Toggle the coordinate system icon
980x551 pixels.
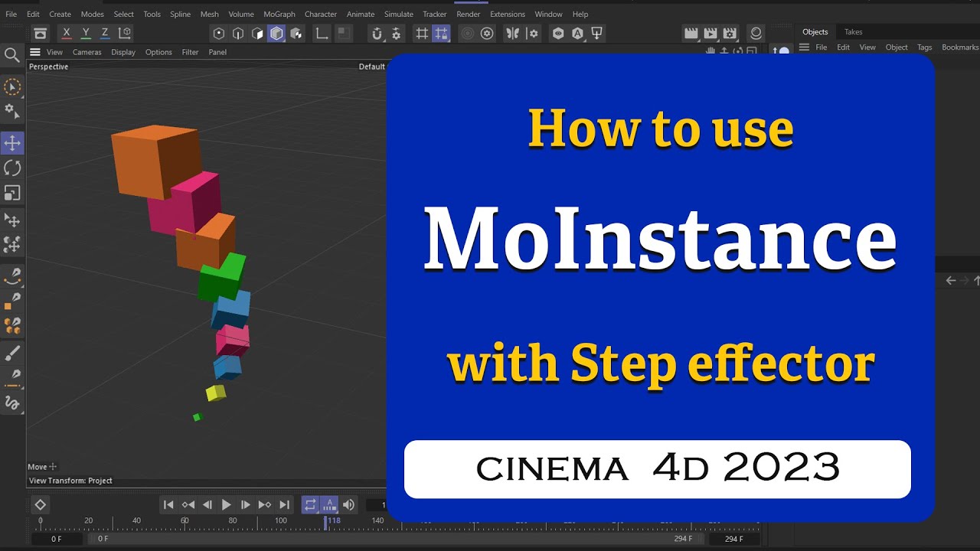point(125,33)
